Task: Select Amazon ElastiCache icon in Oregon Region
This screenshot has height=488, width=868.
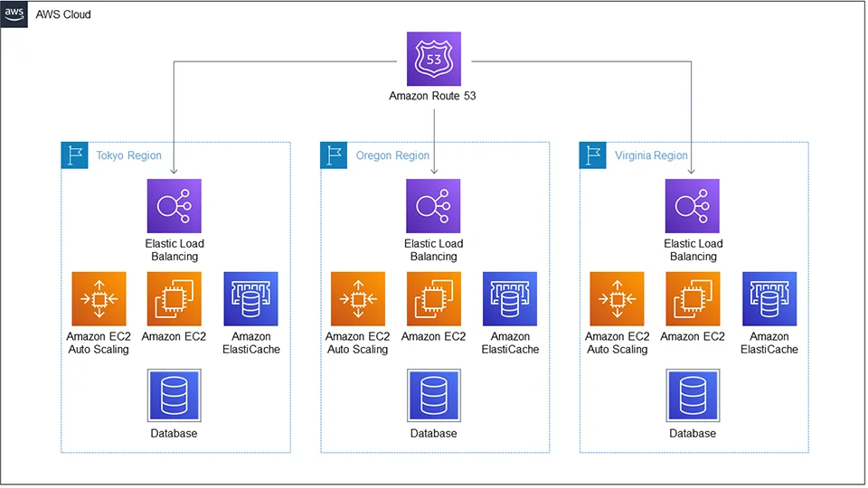Action: [510, 299]
